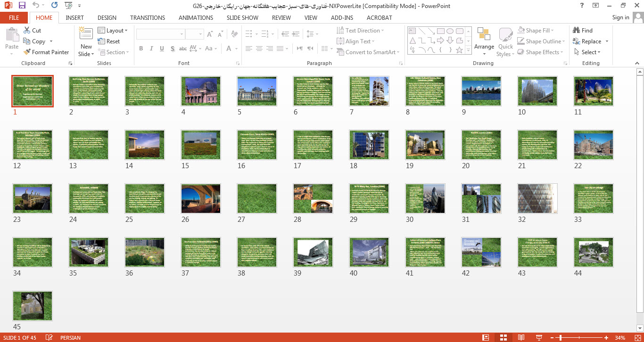This screenshot has height=342, width=644.
Task: Switch to Normal view icon
Action: coord(486,338)
